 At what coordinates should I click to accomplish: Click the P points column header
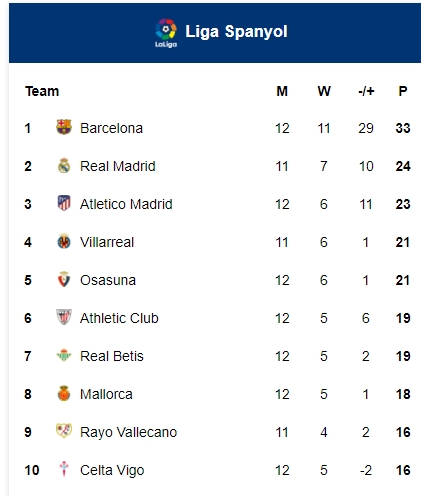pyautogui.click(x=403, y=91)
